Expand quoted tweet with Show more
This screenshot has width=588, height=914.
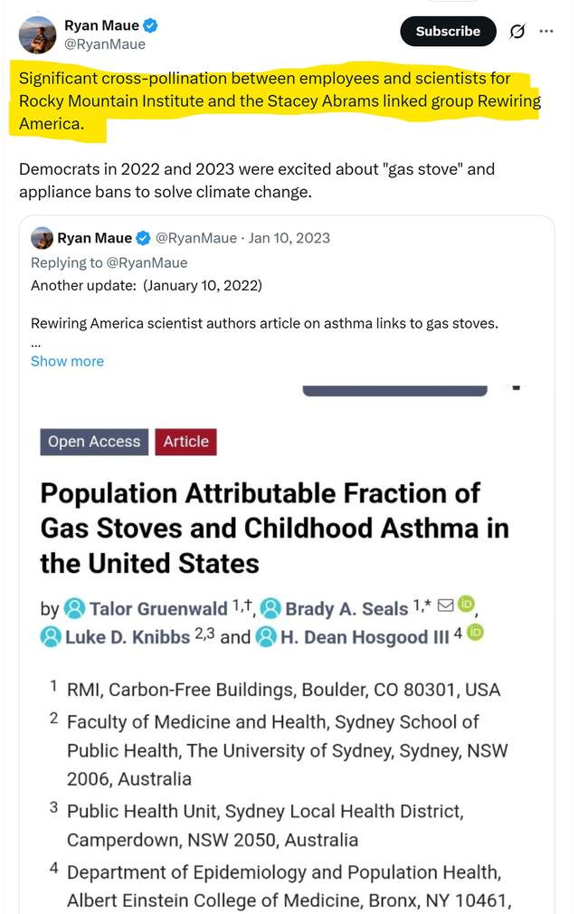[x=67, y=361]
